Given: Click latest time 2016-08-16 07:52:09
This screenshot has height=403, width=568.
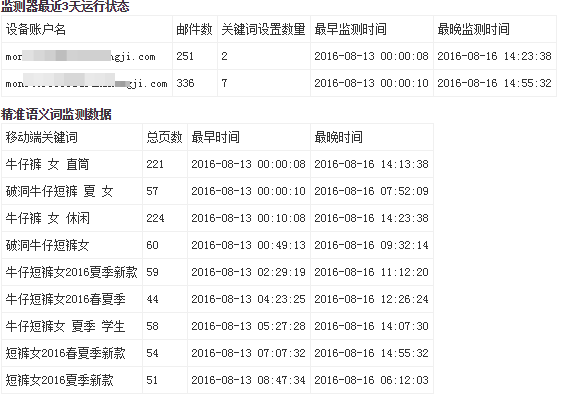Looking at the screenshot, I should tap(371, 191).
